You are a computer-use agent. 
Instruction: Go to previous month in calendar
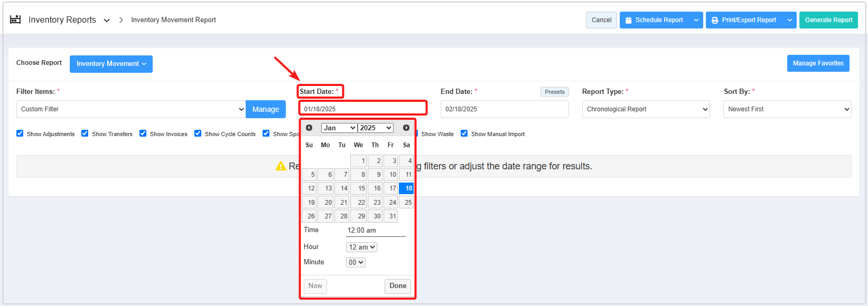coord(309,128)
